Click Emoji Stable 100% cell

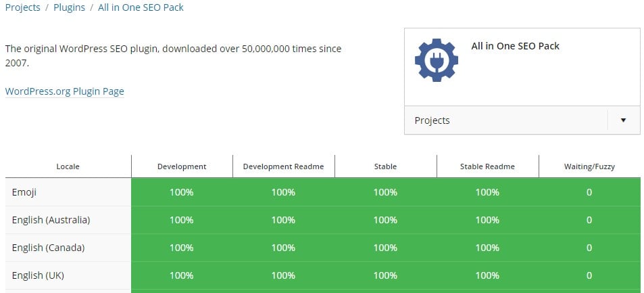pyautogui.click(x=385, y=192)
